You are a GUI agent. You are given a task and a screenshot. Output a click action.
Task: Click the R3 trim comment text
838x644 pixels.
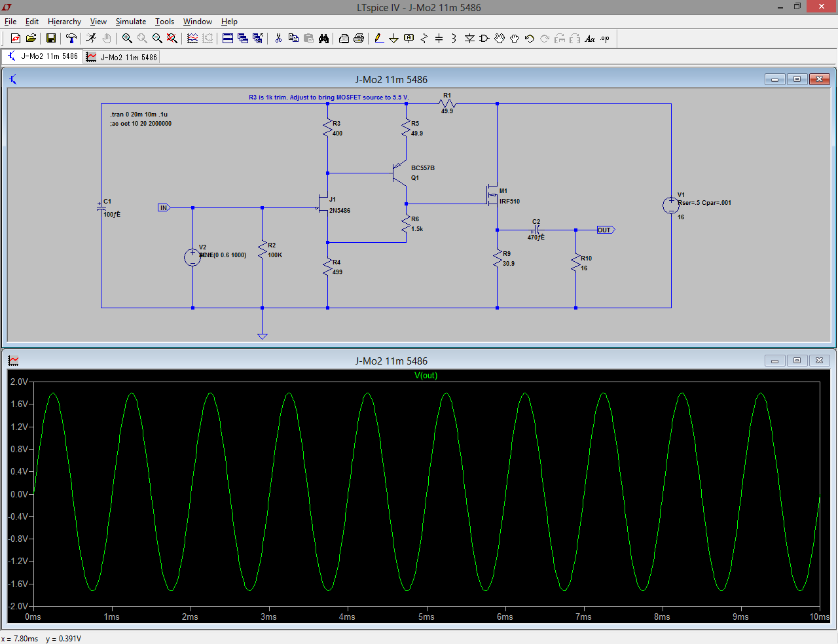click(329, 98)
